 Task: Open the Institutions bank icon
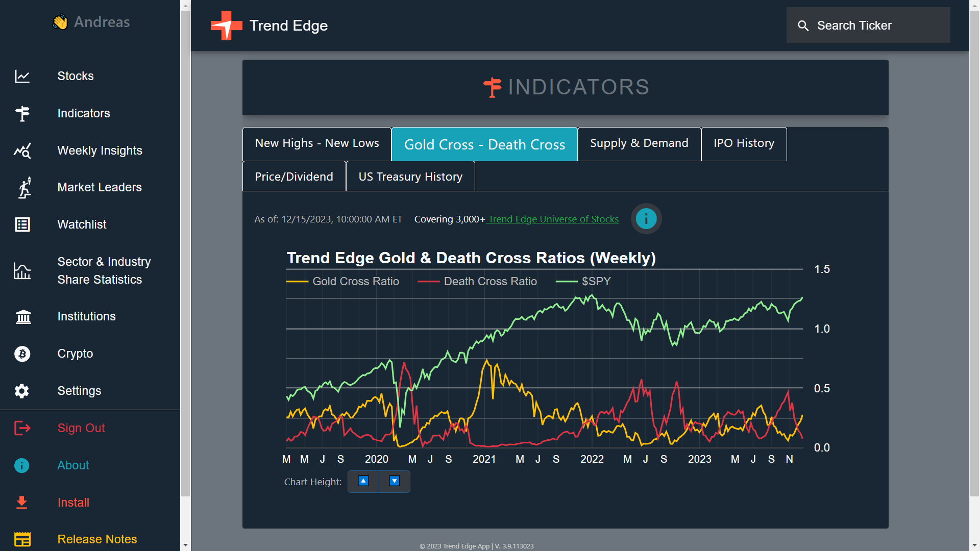(x=23, y=316)
